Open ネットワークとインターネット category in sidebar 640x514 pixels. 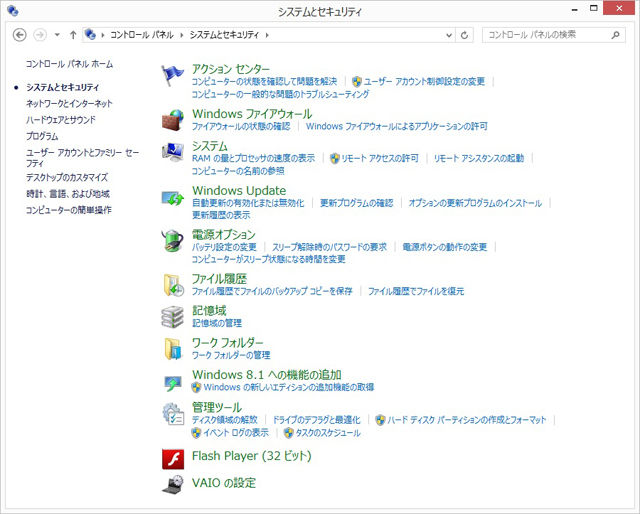pos(69,104)
